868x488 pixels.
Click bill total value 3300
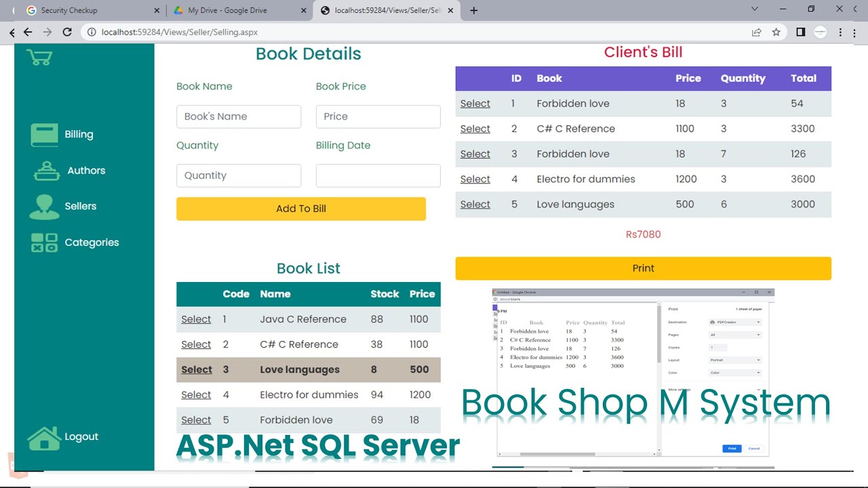point(803,129)
